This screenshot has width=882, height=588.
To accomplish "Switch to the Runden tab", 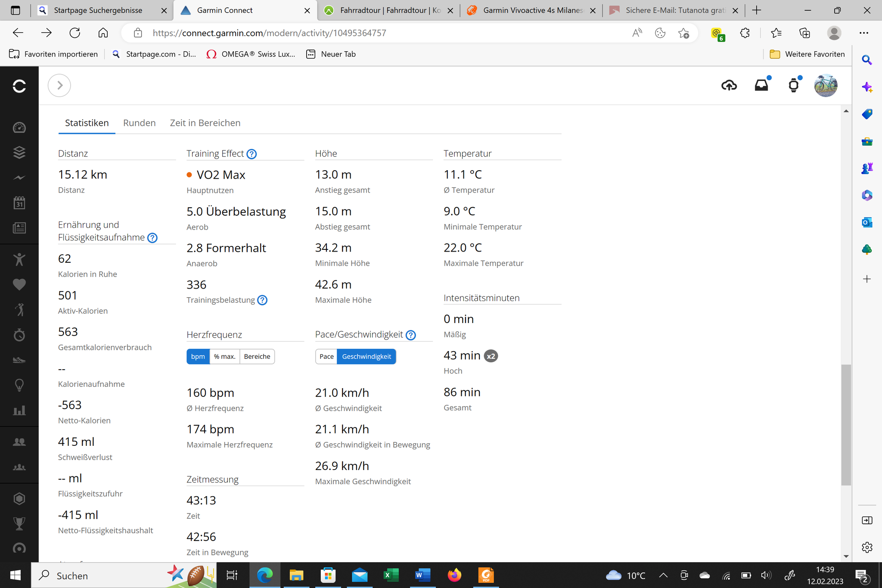I will (x=139, y=123).
